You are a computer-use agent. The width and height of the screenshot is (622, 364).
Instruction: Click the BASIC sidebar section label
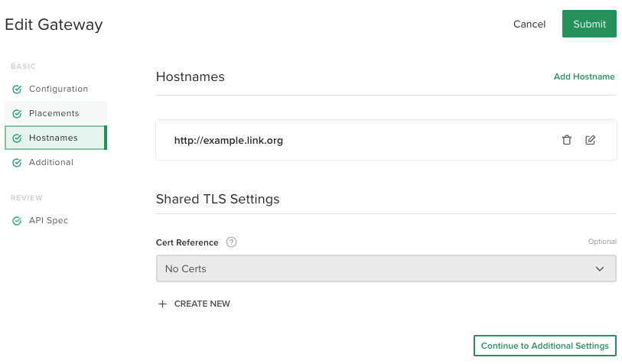(x=23, y=67)
